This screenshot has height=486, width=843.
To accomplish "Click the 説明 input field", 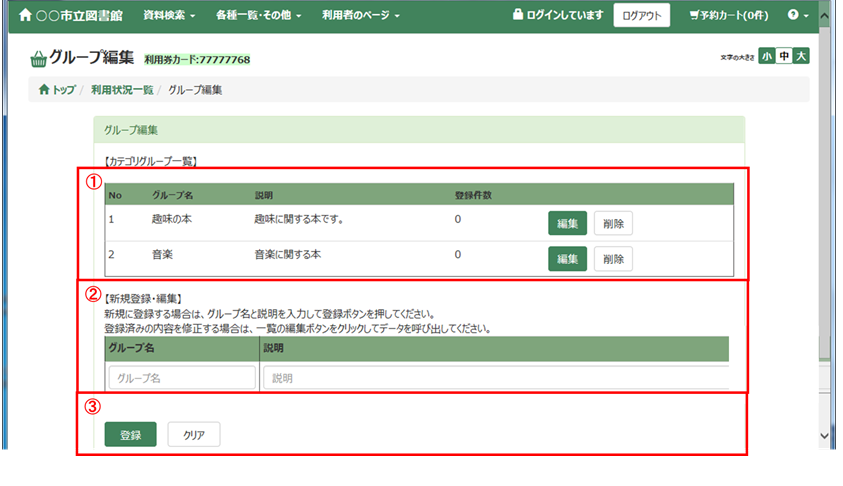I will (x=495, y=378).
